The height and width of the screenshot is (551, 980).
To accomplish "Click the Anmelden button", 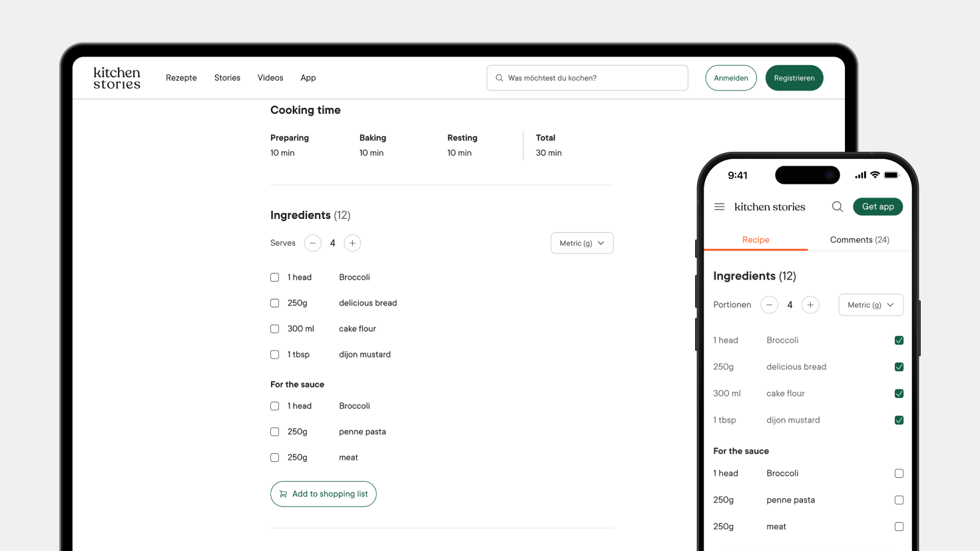I will (x=730, y=78).
